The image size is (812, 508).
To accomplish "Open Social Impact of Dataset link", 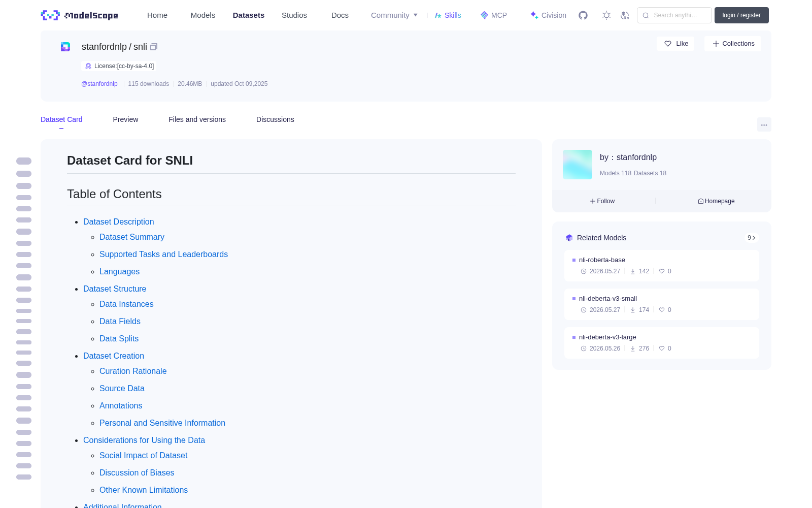I will (143, 455).
